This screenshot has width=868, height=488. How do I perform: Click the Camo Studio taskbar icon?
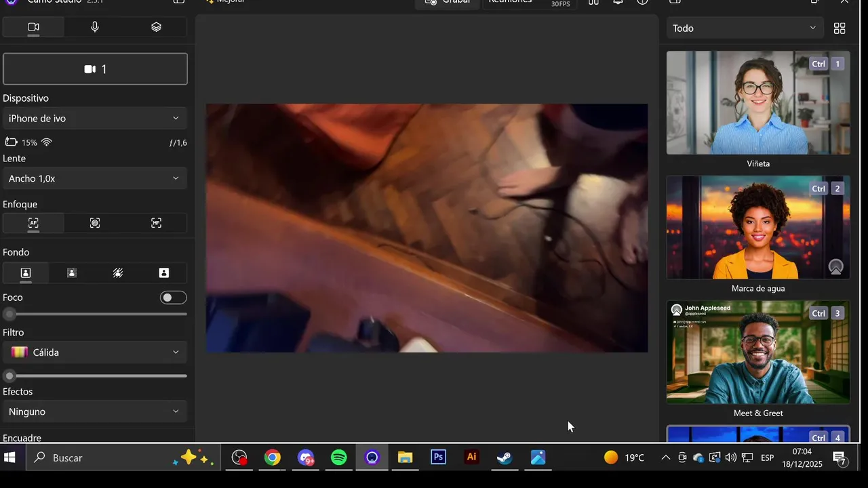[x=372, y=457]
